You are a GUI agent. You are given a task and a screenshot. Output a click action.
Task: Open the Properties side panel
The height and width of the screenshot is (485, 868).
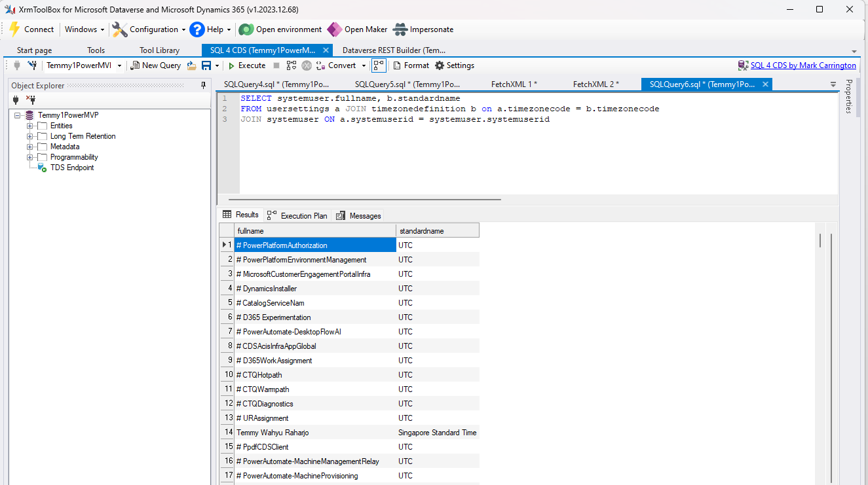pos(849,96)
